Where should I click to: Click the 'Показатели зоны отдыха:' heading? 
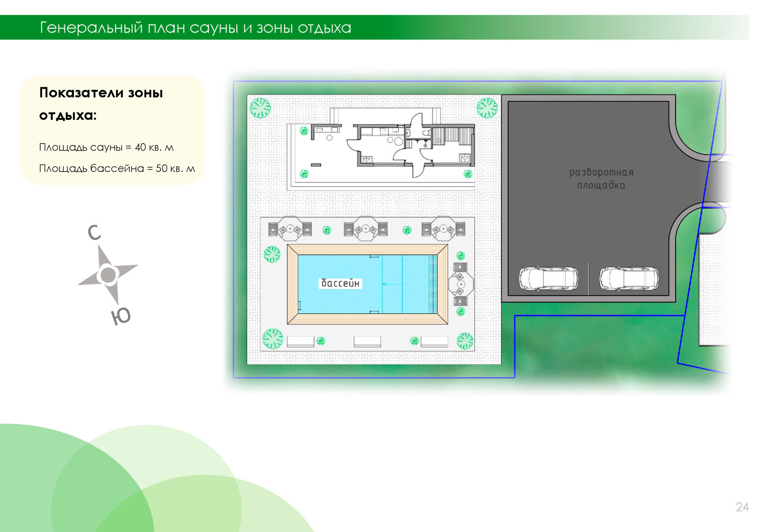tap(101, 104)
